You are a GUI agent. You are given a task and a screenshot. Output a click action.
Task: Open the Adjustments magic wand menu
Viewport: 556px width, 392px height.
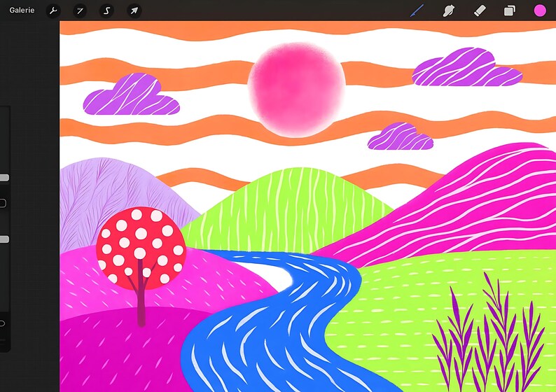(x=80, y=10)
